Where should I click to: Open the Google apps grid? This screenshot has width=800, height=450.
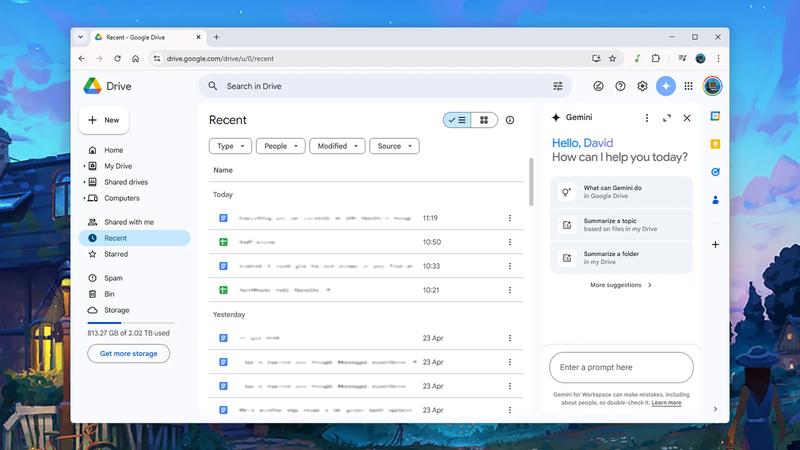coord(688,86)
